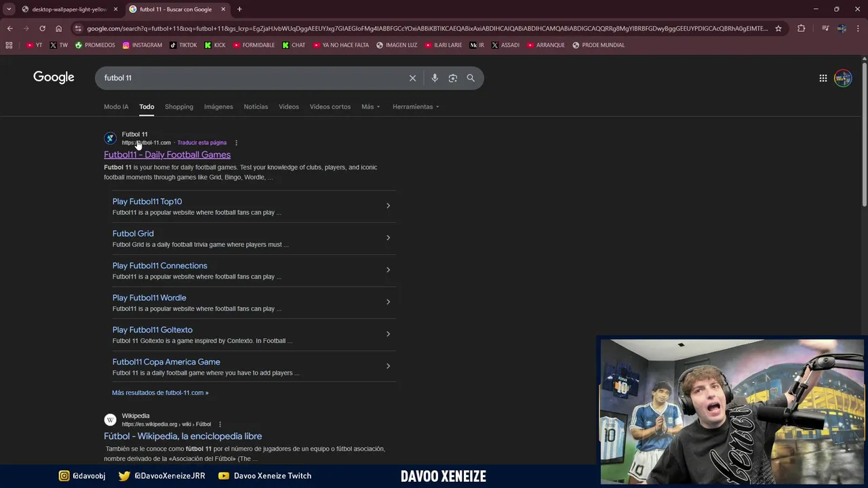Open the Futbol Grid sitelink
Screen dimensions: 868x488
(x=133, y=233)
